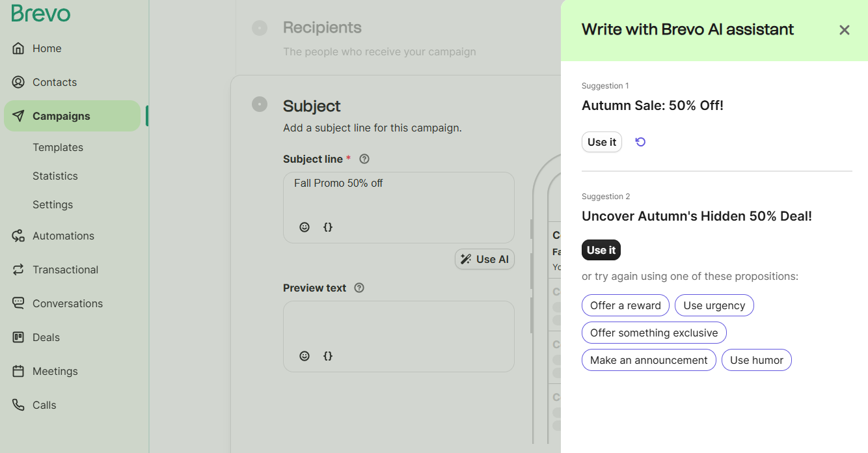Click the Transactional arrows icon
868x453 pixels.
[x=18, y=269]
